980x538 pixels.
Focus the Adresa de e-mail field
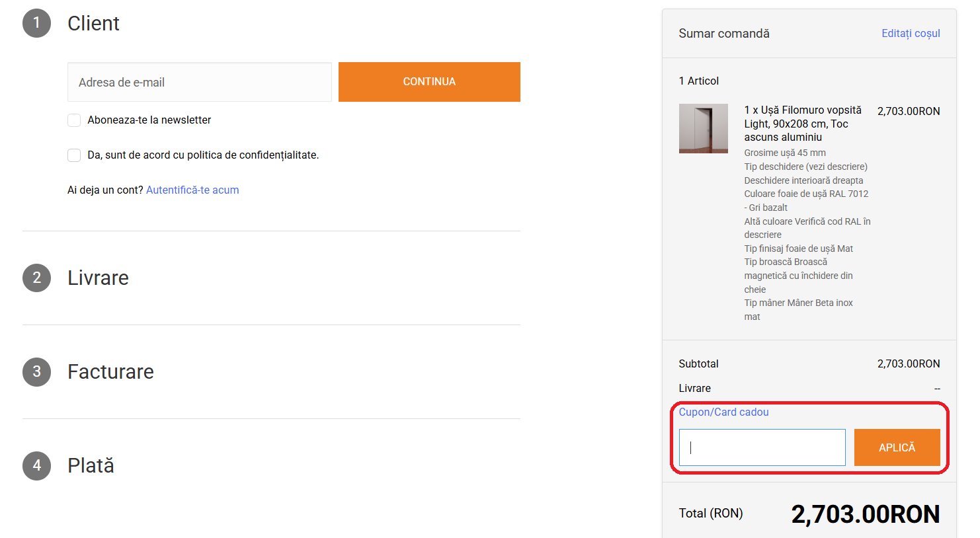(199, 83)
